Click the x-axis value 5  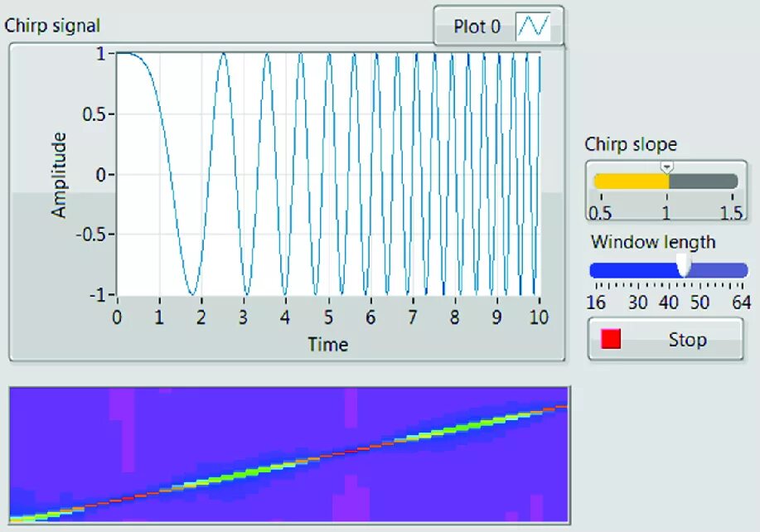(328, 317)
